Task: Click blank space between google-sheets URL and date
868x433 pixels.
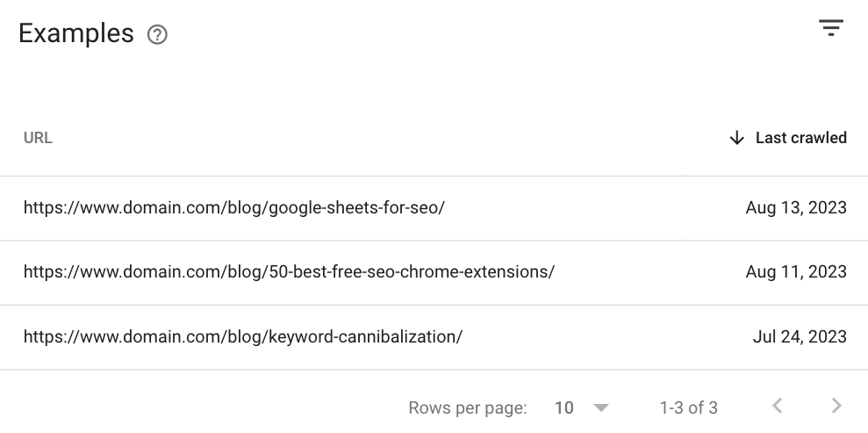Action: tap(595, 208)
